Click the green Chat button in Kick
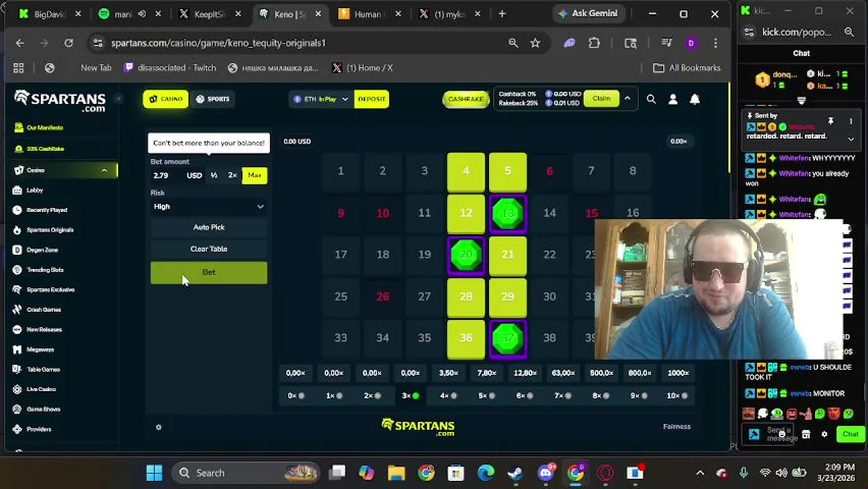 (850, 434)
